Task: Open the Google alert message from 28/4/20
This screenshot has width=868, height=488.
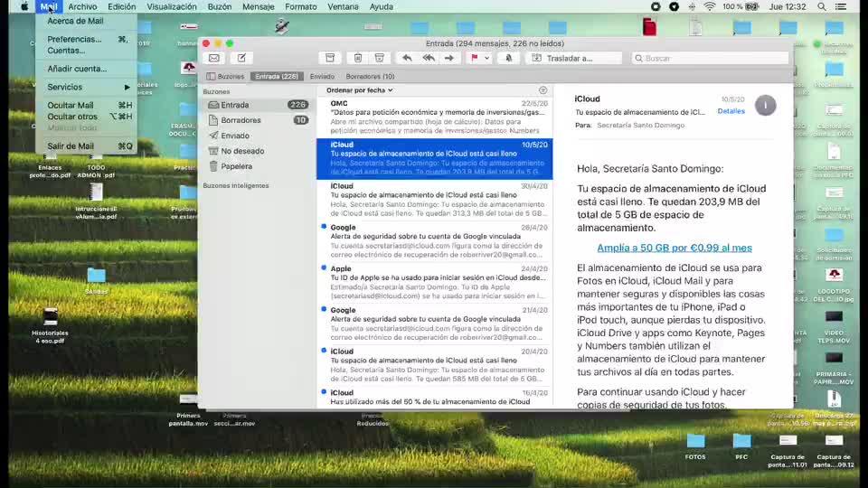Action: pos(435,241)
